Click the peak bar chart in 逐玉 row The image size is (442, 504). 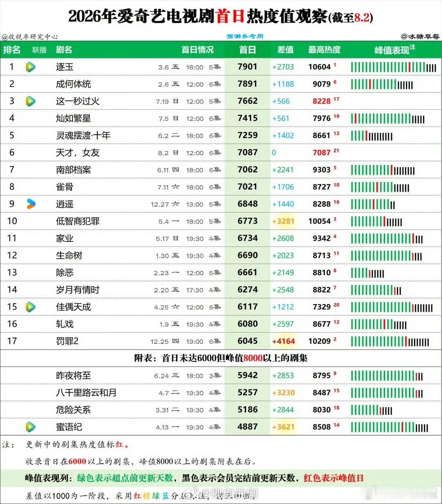pyautogui.click(x=394, y=67)
